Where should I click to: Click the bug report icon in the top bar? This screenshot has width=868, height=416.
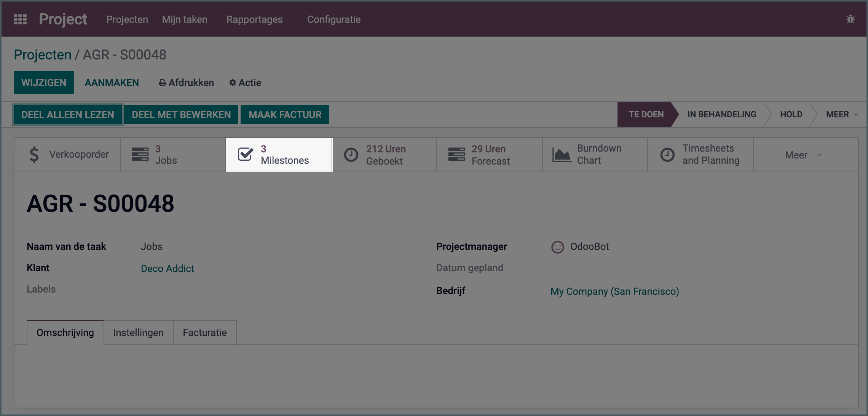[x=851, y=19]
